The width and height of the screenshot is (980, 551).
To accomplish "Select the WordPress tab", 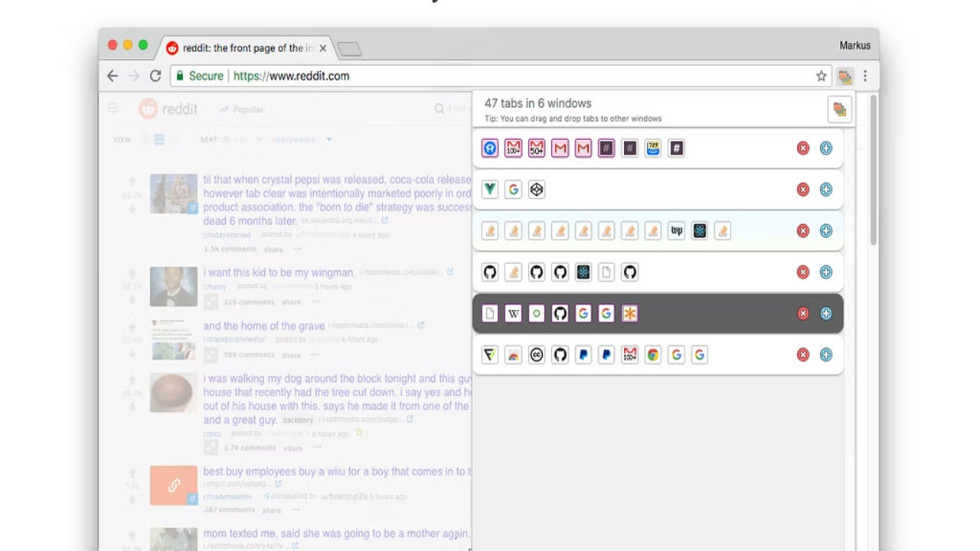I will click(676, 230).
